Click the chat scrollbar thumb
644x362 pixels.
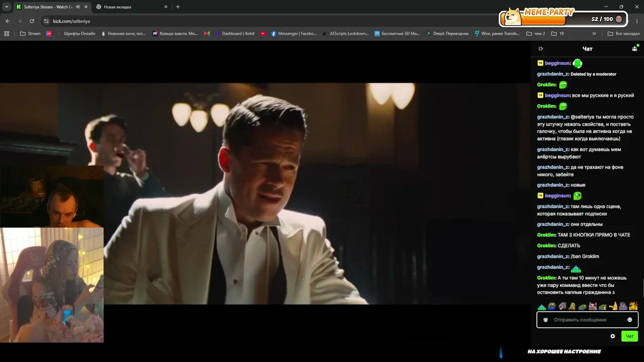[642, 287]
